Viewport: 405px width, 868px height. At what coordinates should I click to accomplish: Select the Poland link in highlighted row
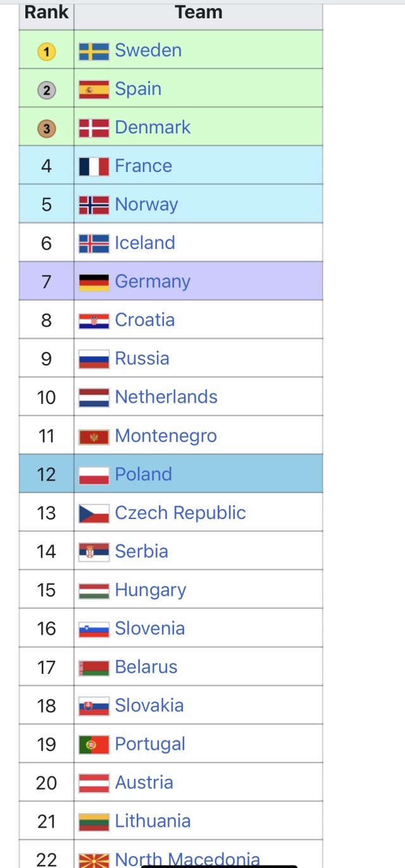[143, 474]
